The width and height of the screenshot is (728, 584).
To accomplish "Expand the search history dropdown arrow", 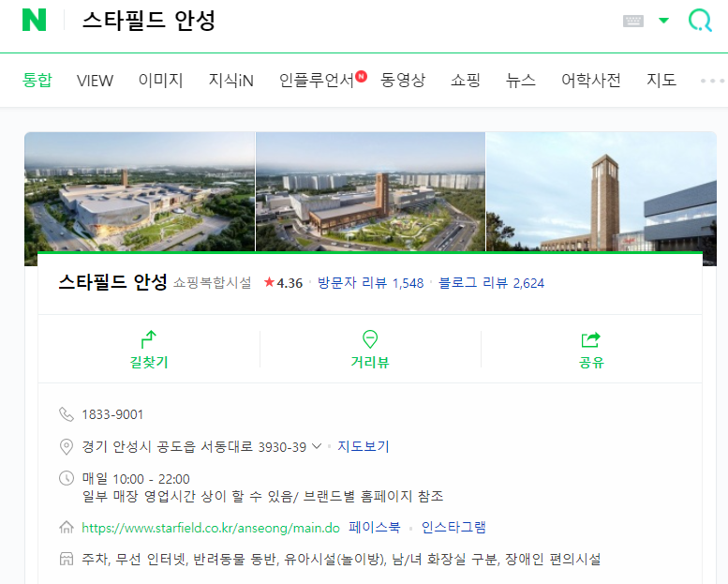I will coord(664,21).
